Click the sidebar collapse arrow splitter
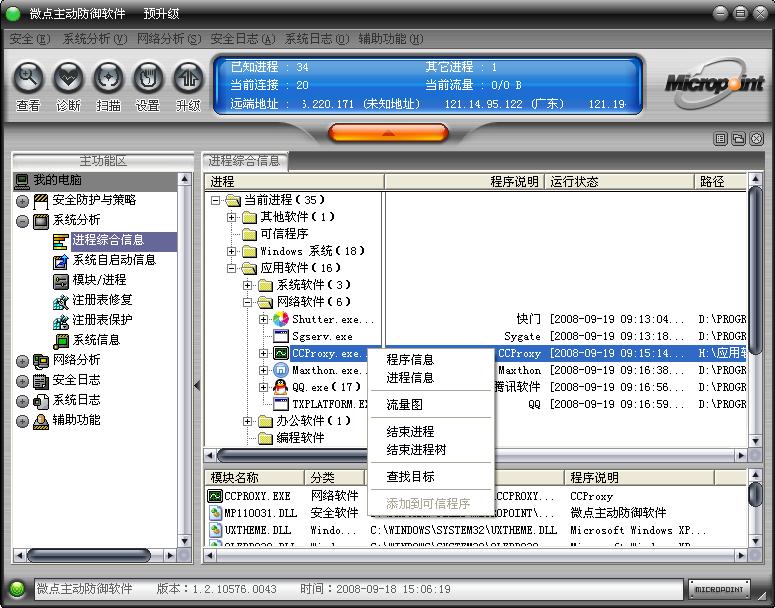The image size is (775, 608). click(197, 386)
